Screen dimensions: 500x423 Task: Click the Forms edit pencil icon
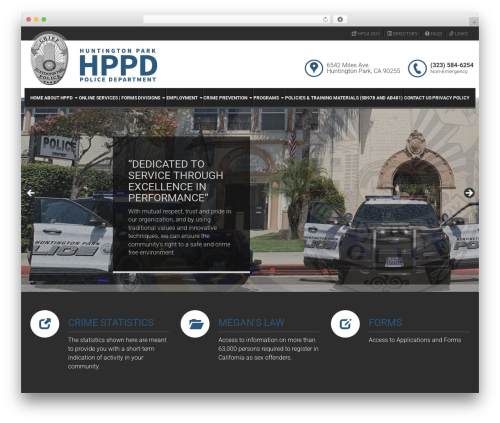point(345,324)
